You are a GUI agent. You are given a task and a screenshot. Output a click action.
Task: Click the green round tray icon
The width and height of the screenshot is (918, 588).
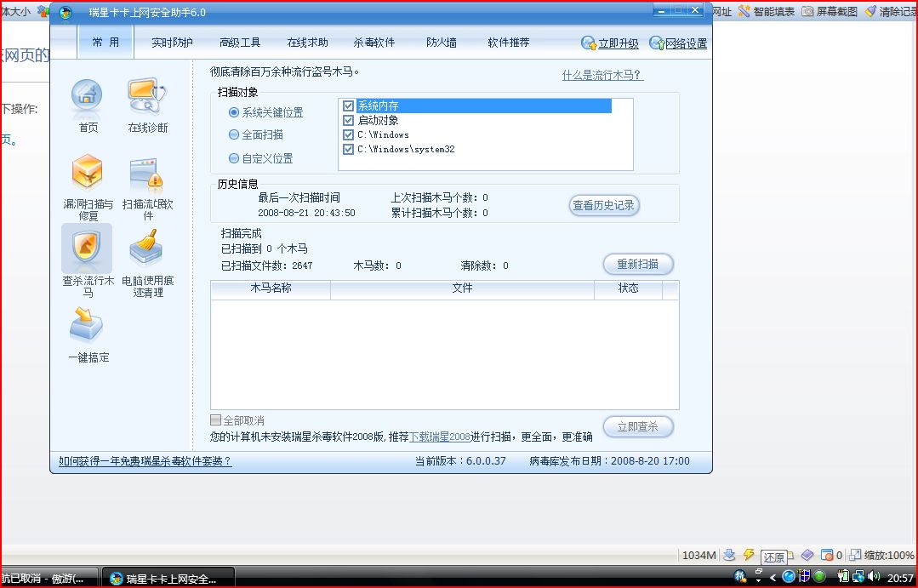click(x=819, y=576)
